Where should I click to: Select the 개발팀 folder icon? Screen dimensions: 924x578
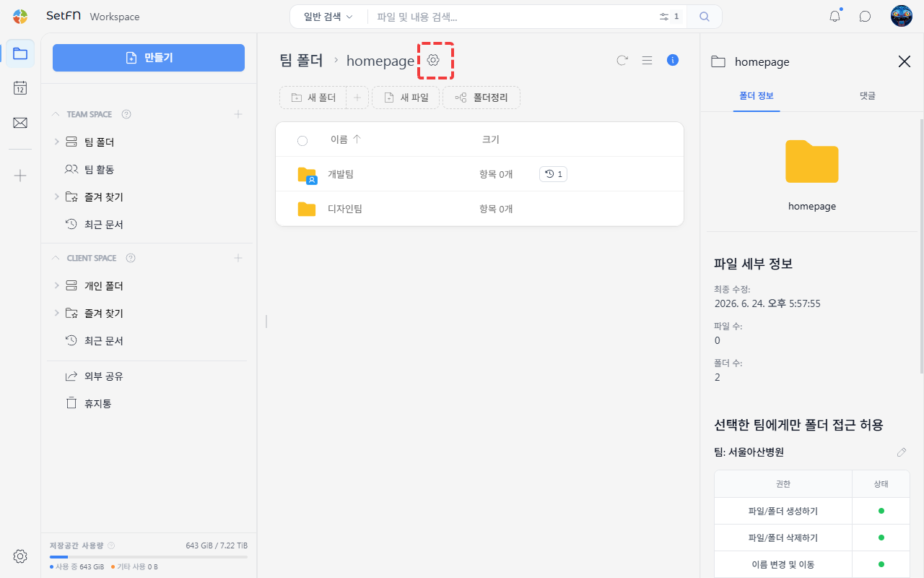coord(308,175)
